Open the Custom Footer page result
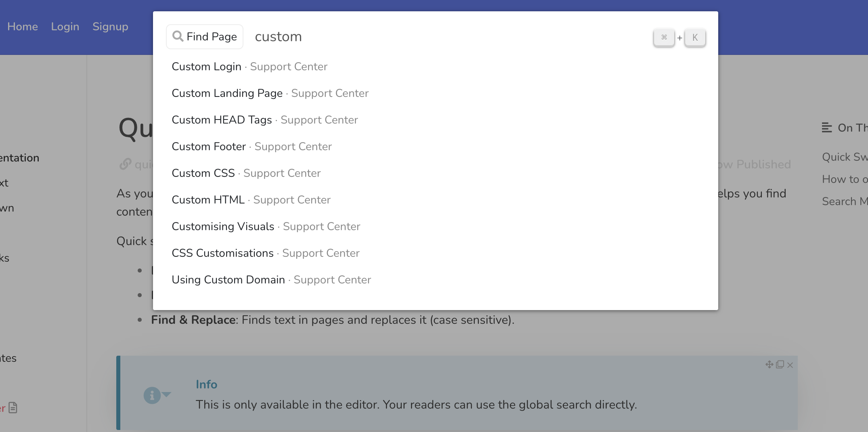The height and width of the screenshot is (432, 868). 209,147
